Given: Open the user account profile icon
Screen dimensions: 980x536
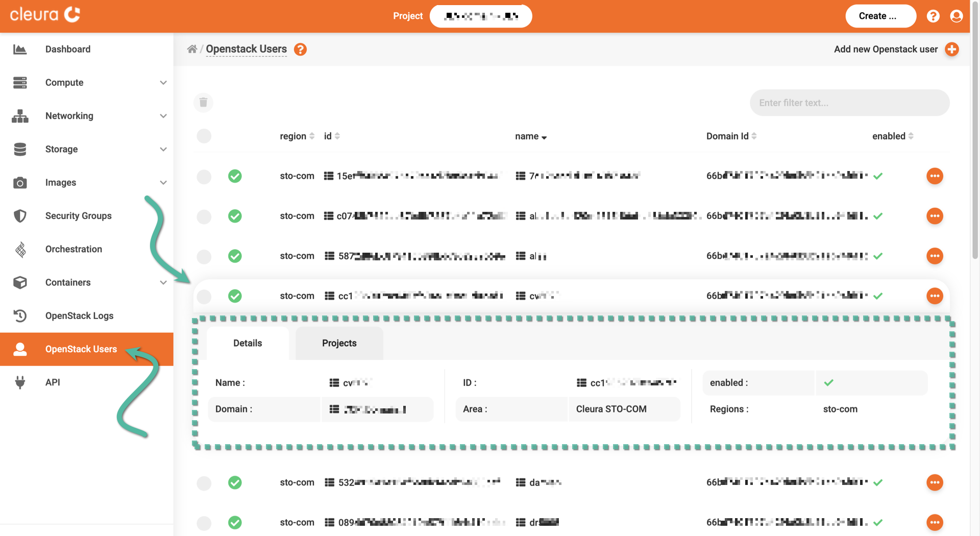Looking at the screenshot, I should click(957, 16).
